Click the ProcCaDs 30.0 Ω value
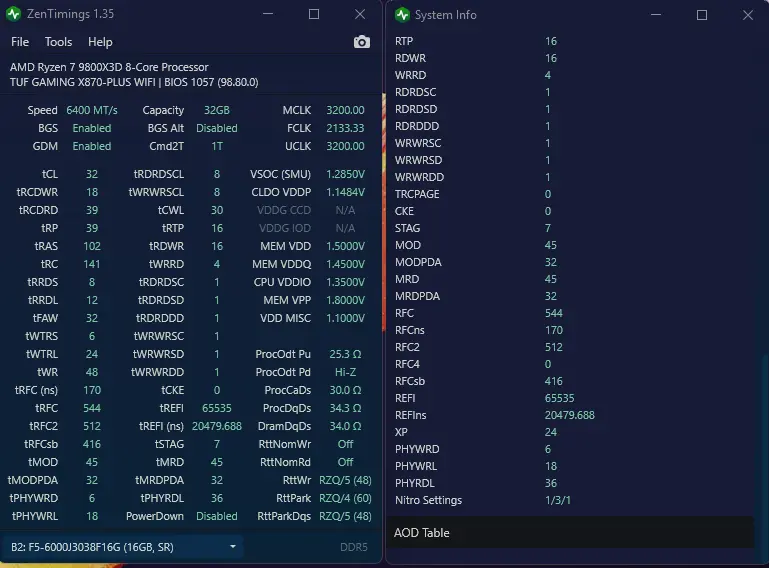This screenshot has height=568, width=769. [345, 390]
